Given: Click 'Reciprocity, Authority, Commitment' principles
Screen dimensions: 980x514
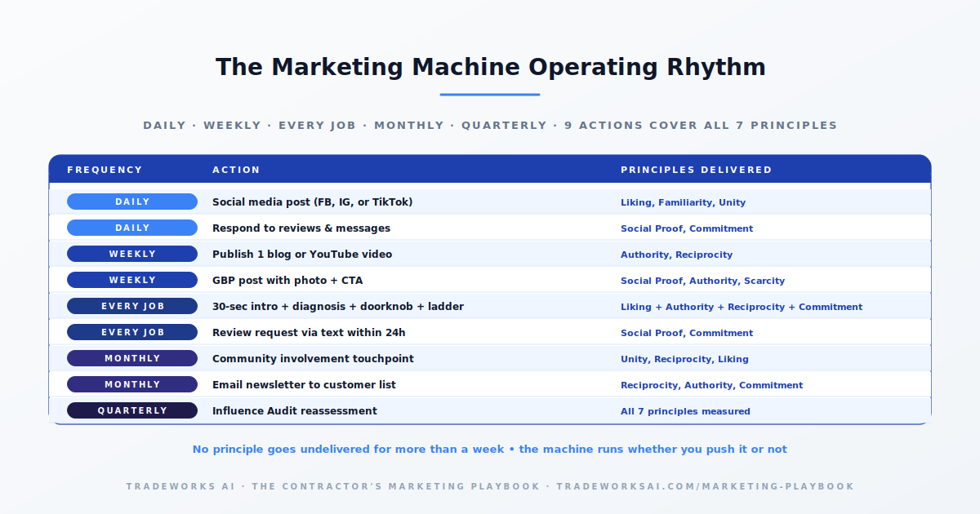Looking at the screenshot, I should (711, 385).
